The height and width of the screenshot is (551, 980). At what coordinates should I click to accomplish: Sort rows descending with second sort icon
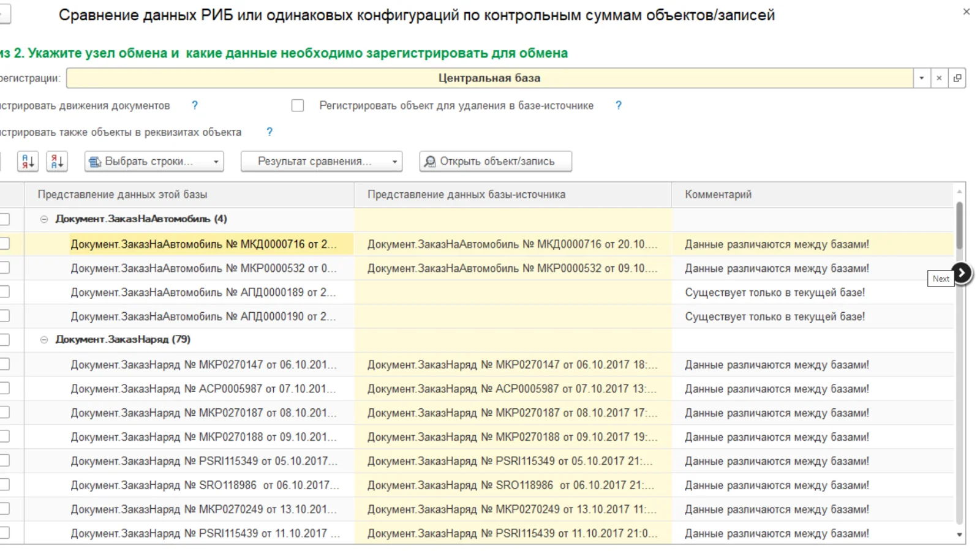coord(57,162)
